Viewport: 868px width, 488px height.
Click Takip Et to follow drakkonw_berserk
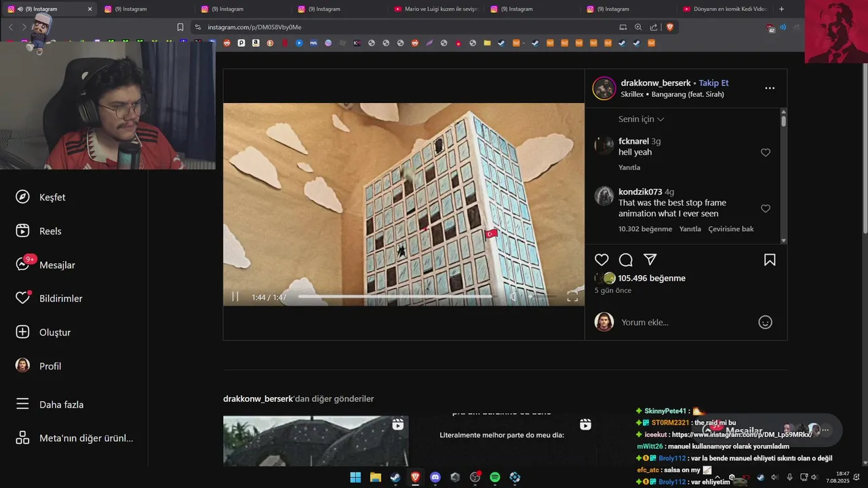tap(713, 83)
